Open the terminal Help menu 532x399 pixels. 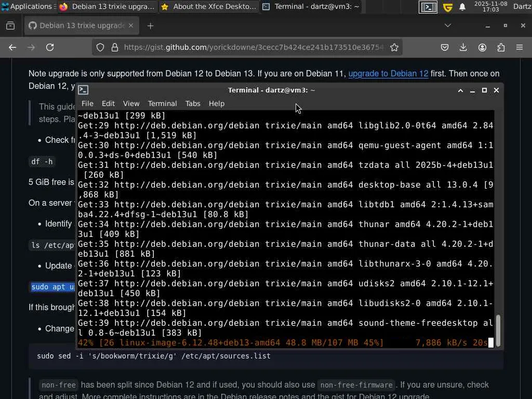[x=217, y=103]
